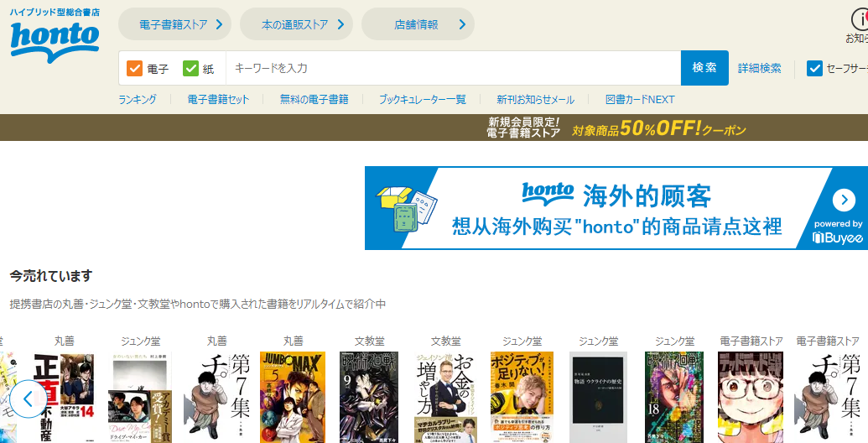Image resolution: width=868 pixels, height=443 pixels.
Task: Open 図書カードNEXT link
Action: tap(640, 99)
